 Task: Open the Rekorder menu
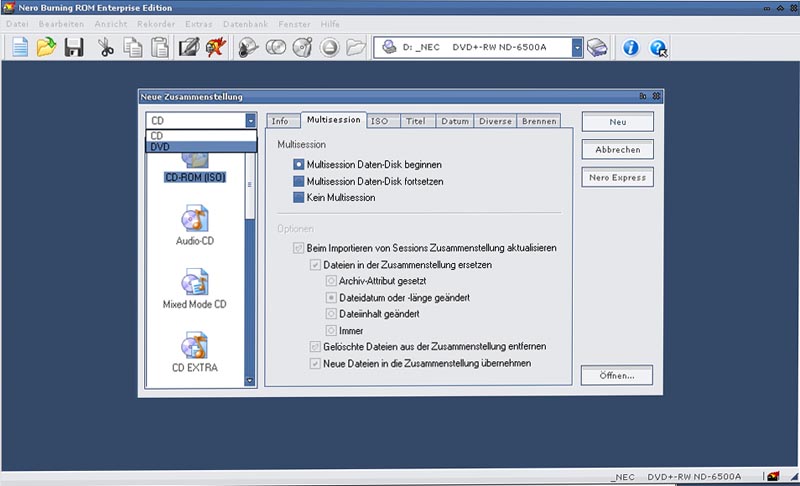(156, 24)
